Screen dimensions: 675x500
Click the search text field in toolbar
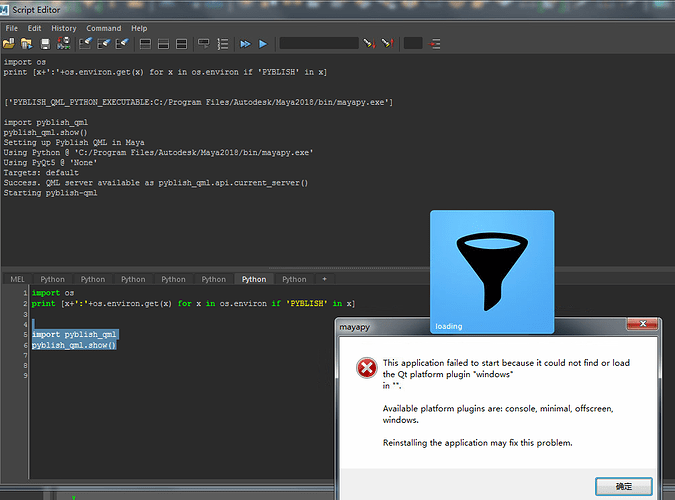(319, 43)
